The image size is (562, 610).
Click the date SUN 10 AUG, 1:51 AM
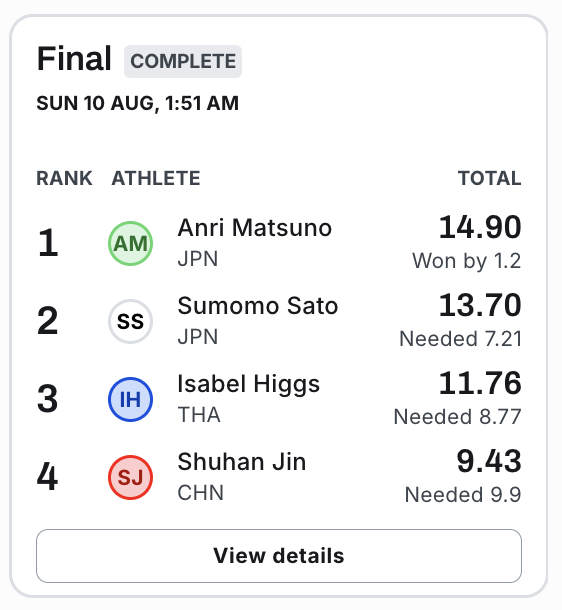(x=137, y=103)
